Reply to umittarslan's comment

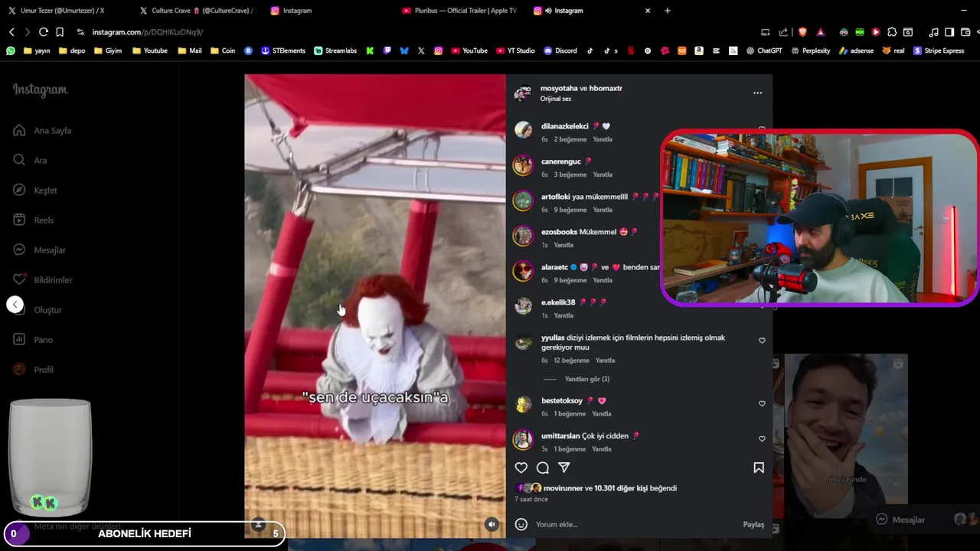603,449
